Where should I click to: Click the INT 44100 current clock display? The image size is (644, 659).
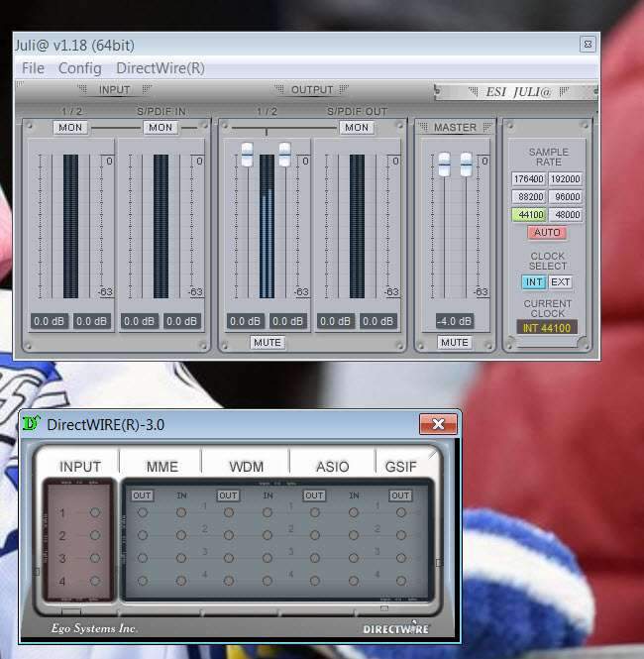tap(547, 328)
